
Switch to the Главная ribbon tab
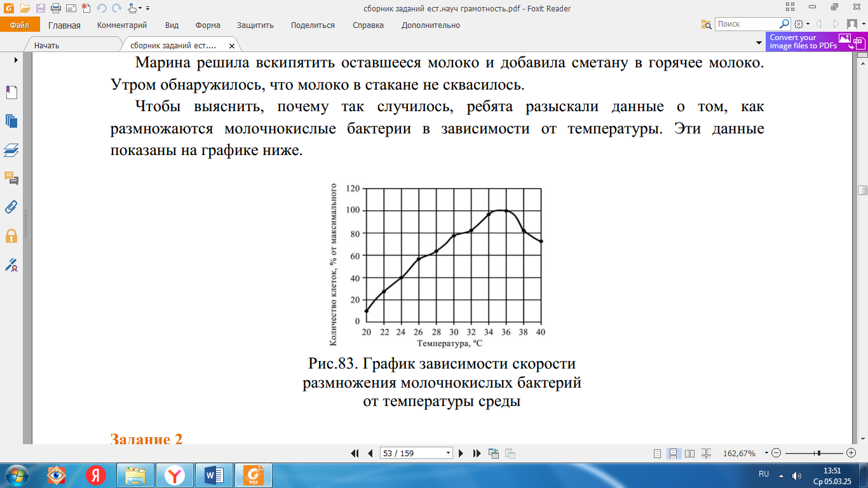[x=64, y=25]
